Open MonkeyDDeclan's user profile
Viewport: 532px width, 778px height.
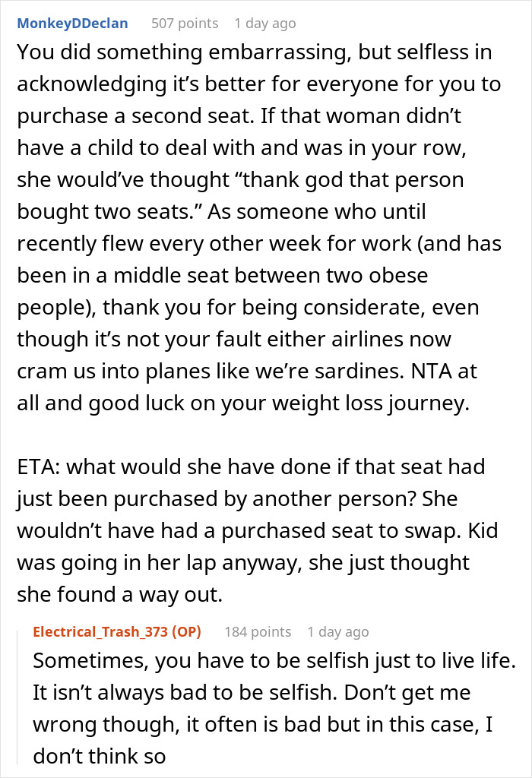tap(72, 24)
